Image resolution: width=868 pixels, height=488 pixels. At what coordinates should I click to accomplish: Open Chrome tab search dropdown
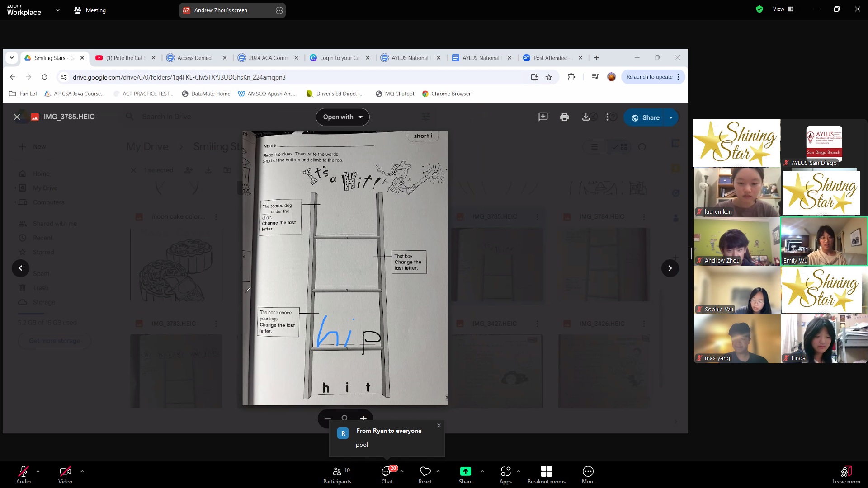coord(12,58)
